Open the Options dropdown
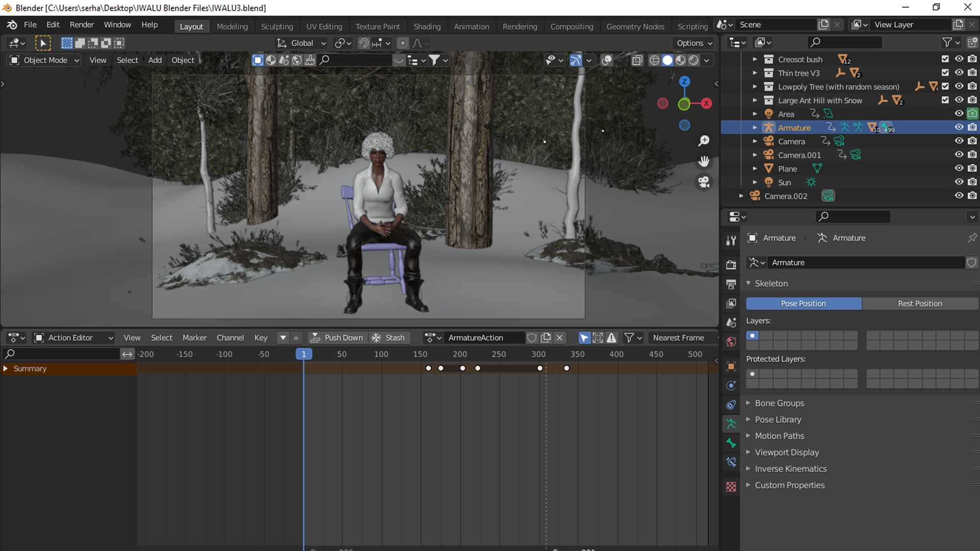The width and height of the screenshot is (980, 551). tap(694, 43)
